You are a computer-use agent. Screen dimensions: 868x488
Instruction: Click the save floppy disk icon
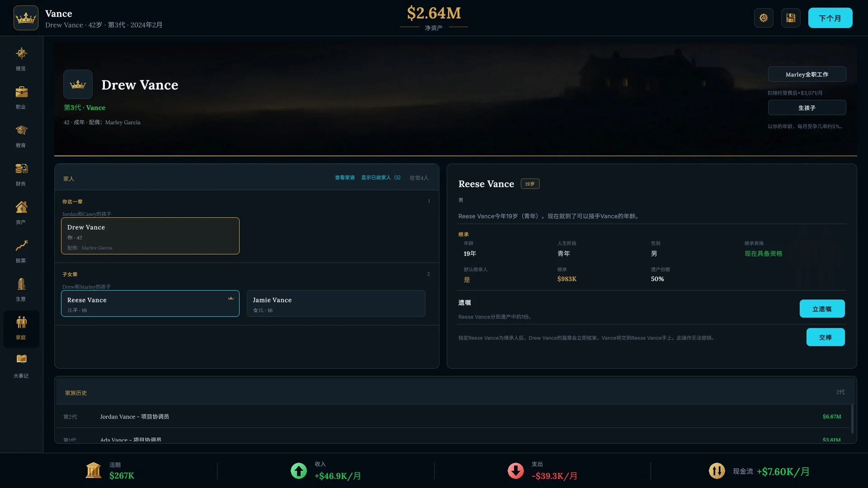pyautogui.click(x=791, y=18)
